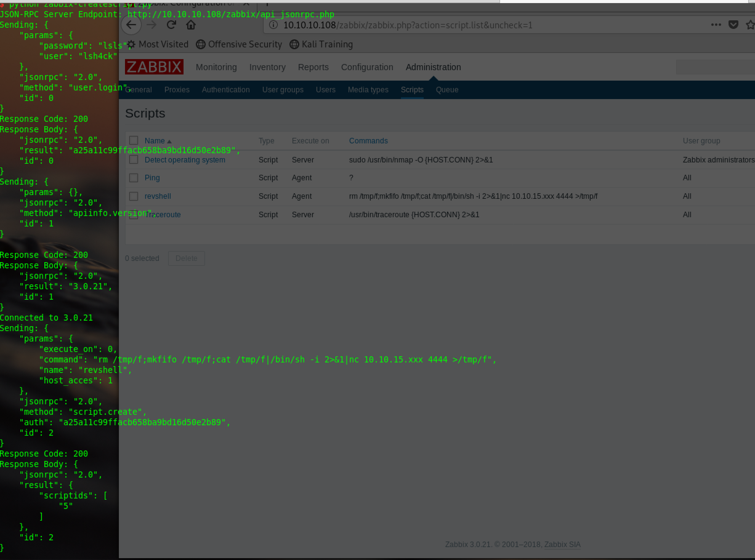Open the Ping script link
Image resolution: width=755 pixels, height=560 pixels.
tap(152, 178)
